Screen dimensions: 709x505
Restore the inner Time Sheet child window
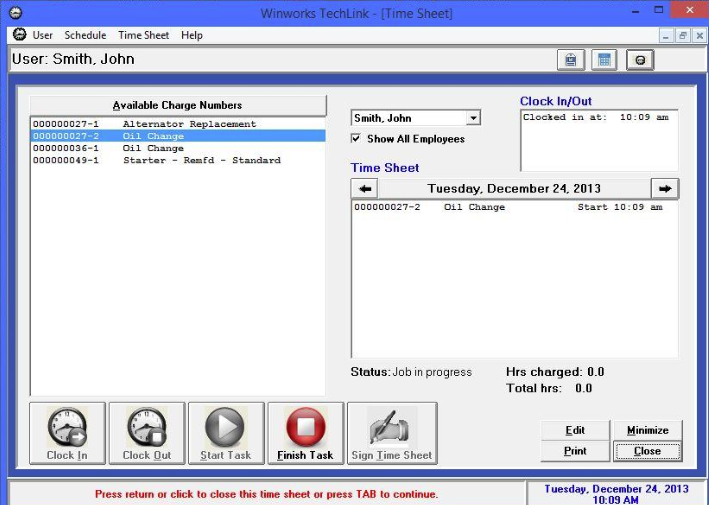(682, 35)
